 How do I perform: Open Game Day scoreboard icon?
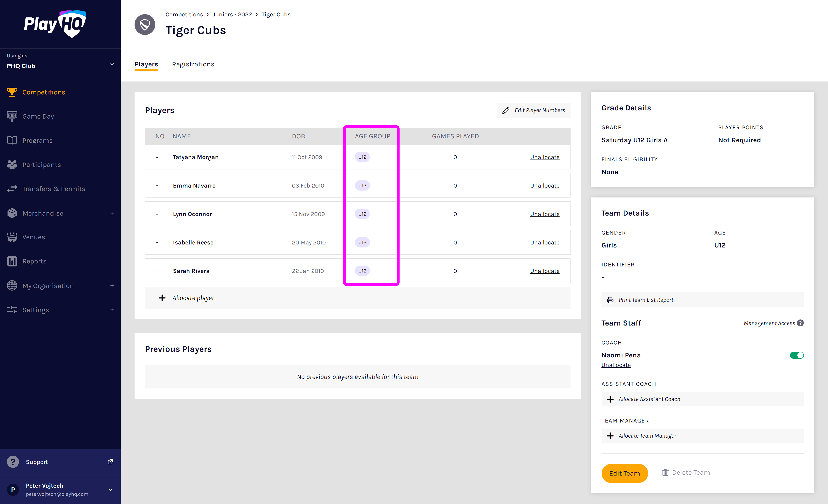click(12, 116)
